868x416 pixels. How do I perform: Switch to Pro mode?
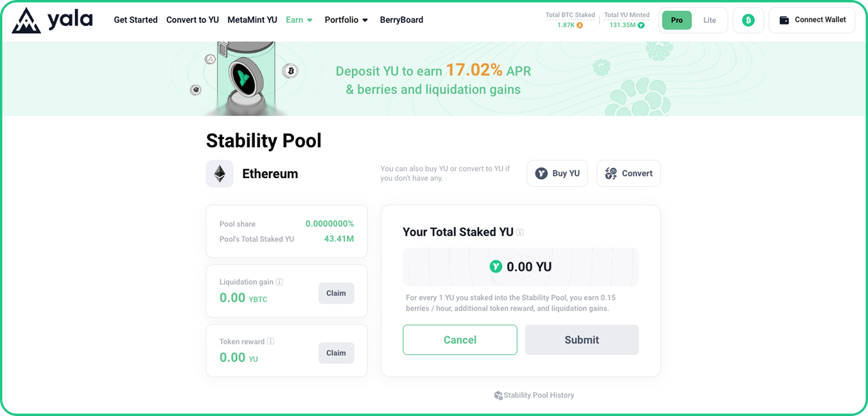(x=677, y=20)
